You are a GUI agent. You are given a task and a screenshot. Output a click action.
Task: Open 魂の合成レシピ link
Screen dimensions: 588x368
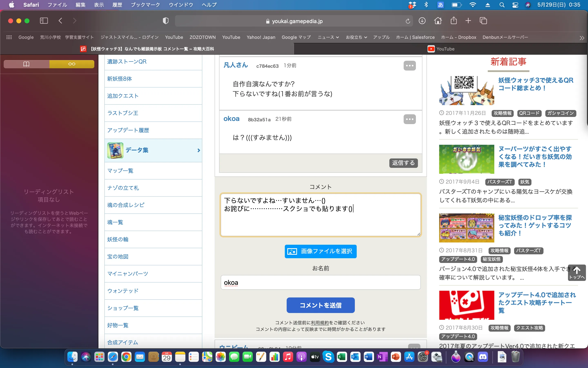(x=126, y=205)
